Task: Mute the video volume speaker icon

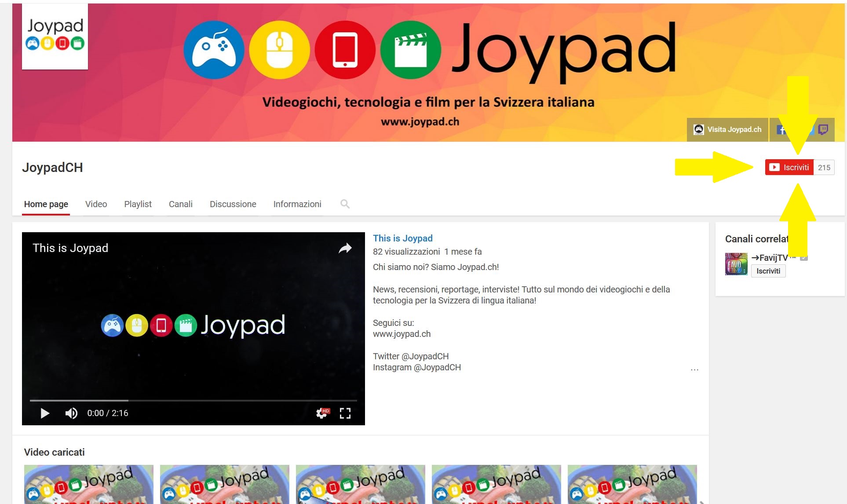Action: (x=71, y=413)
